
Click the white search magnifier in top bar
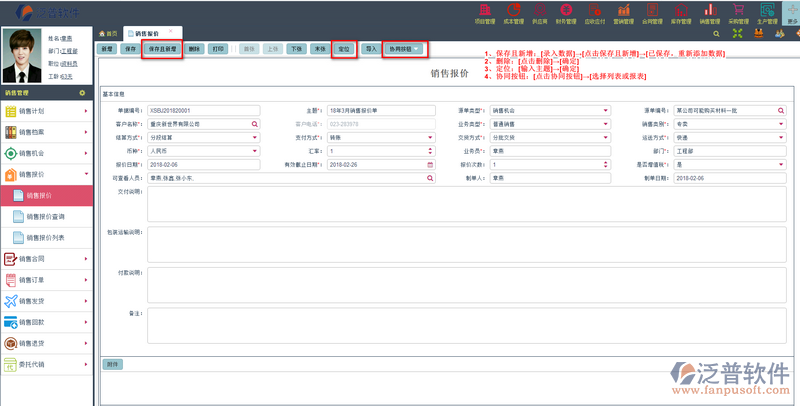pyautogui.click(x=716, y=34)
